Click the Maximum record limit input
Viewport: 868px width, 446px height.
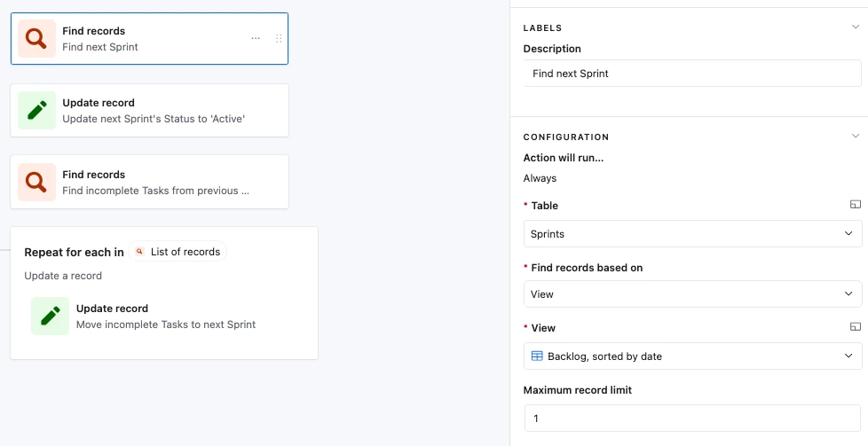click(692, 418)
